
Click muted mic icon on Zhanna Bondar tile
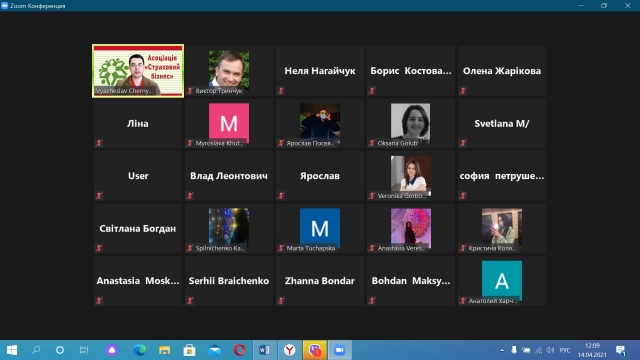[281, 301]
